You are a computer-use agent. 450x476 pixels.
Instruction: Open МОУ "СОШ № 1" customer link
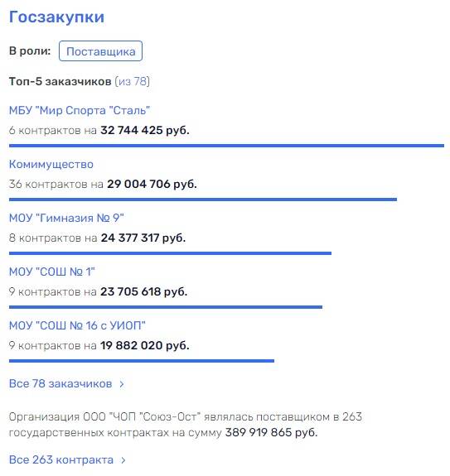coord(52,272)
